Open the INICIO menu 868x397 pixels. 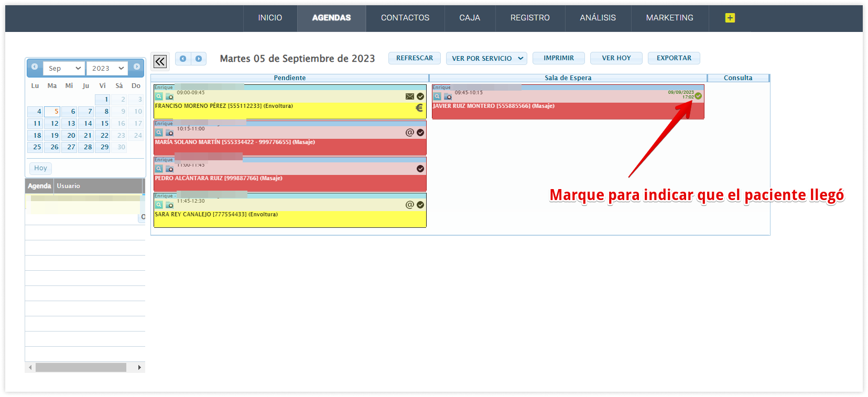(x=270, y=18)
